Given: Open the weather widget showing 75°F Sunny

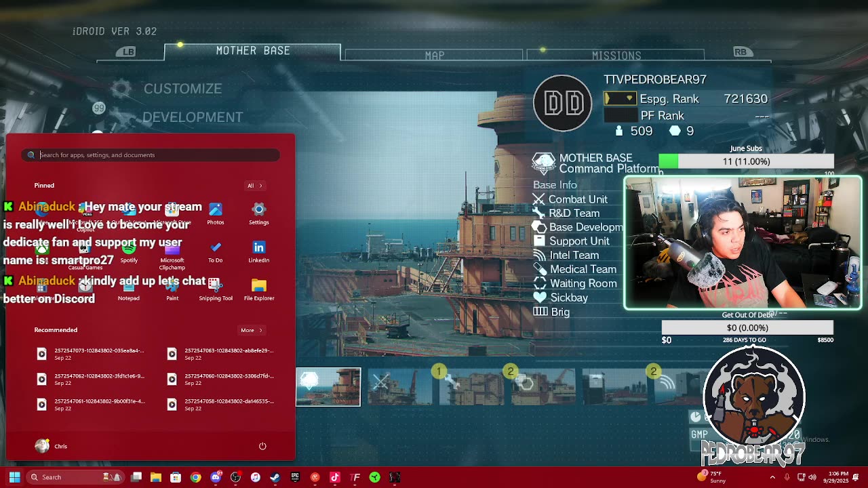Looking at the screenshot, I should [x=713, y=477].
